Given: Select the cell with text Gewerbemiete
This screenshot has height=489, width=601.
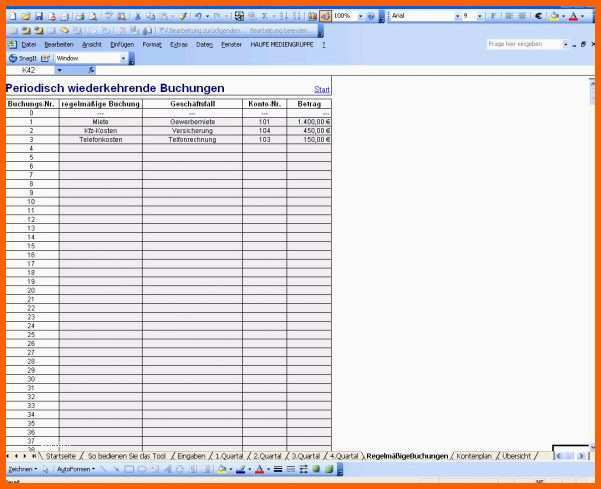Looking at the screenshot, I should pos(192,122).
